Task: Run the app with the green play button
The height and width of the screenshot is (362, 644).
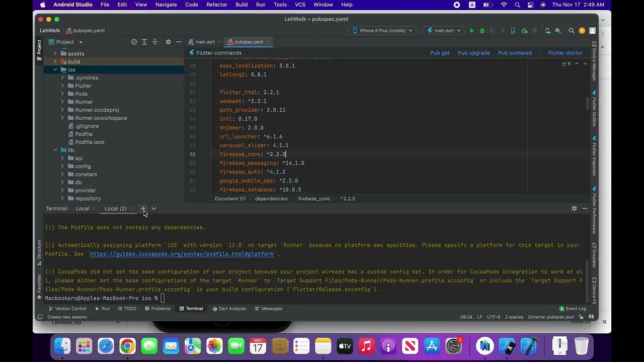Action: [471, 31]
